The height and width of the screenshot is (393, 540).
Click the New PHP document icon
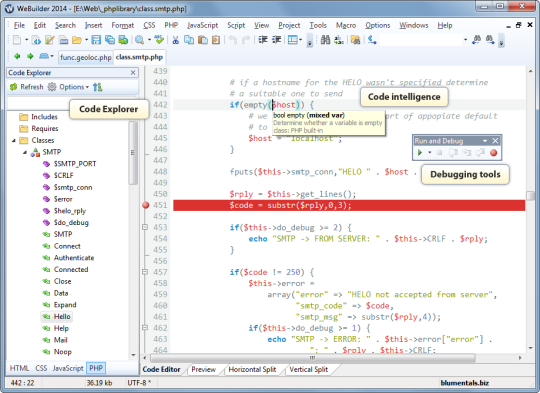(64, 40)
